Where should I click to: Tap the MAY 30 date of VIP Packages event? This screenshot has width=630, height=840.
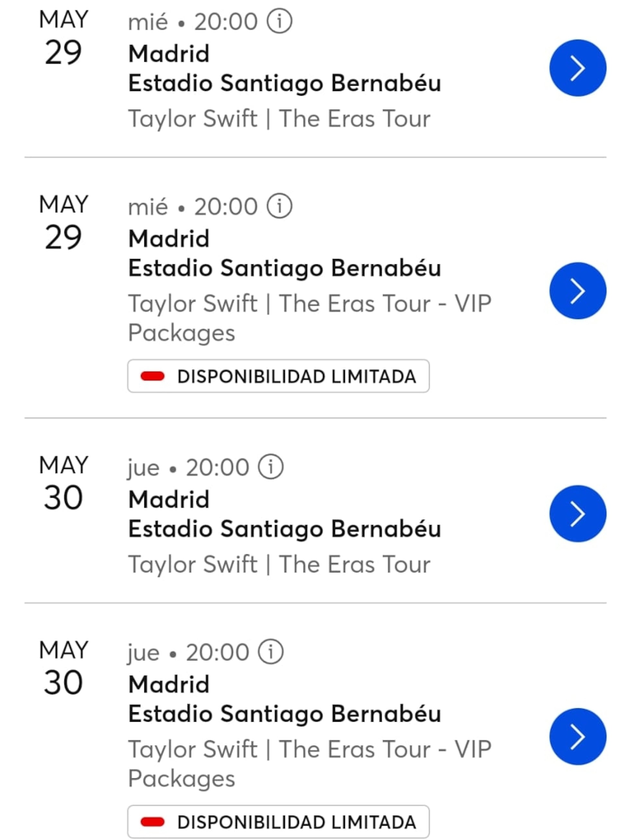coord(63,668)
